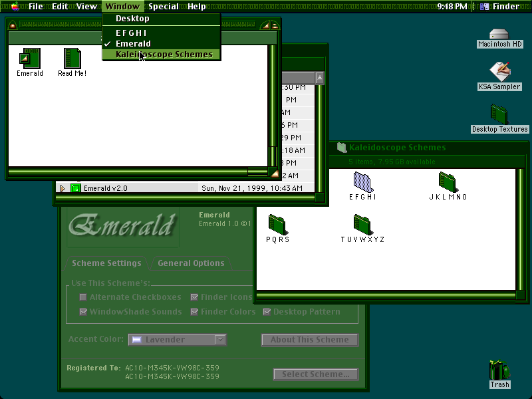
Task: Click the date Sun, Nov 21, 1999 cell
Action: point(252,188)
